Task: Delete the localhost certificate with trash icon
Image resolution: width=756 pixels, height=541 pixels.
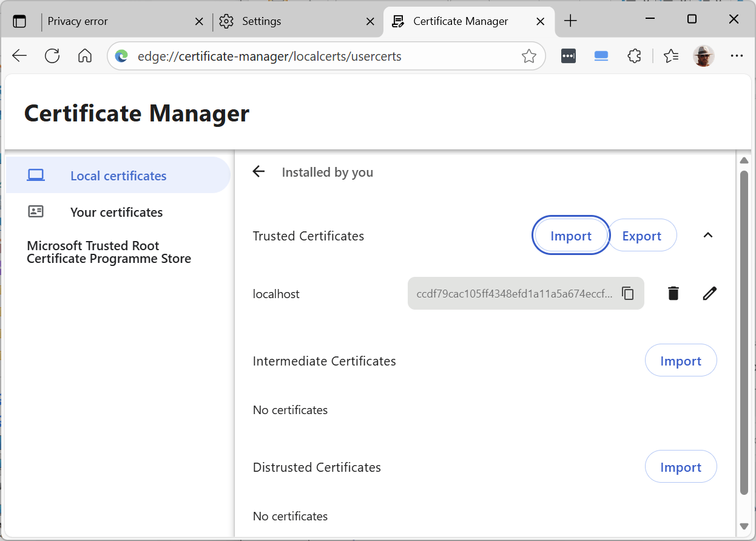Action: click(x=673, y=294)
